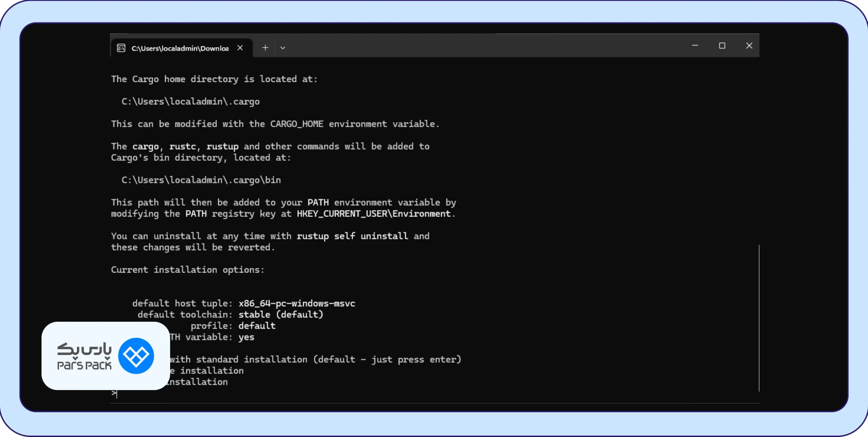Click the Pars Pack blue logo icon
The image size is (868, 437).
point(136,356)
